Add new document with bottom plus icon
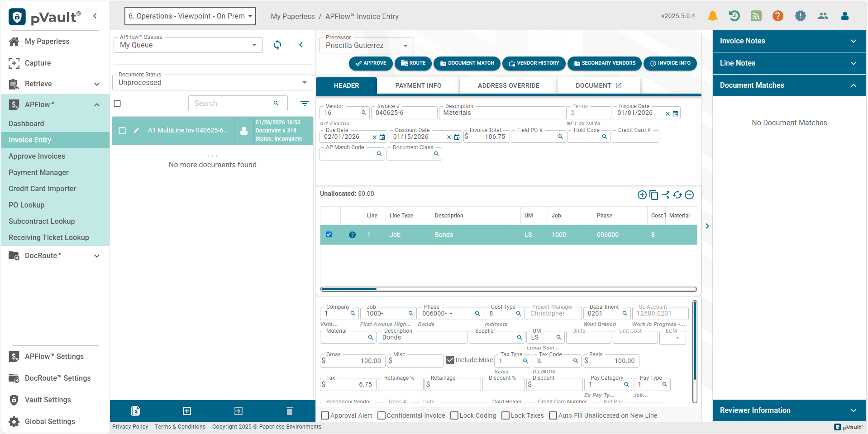 click(x=187, y=411)
